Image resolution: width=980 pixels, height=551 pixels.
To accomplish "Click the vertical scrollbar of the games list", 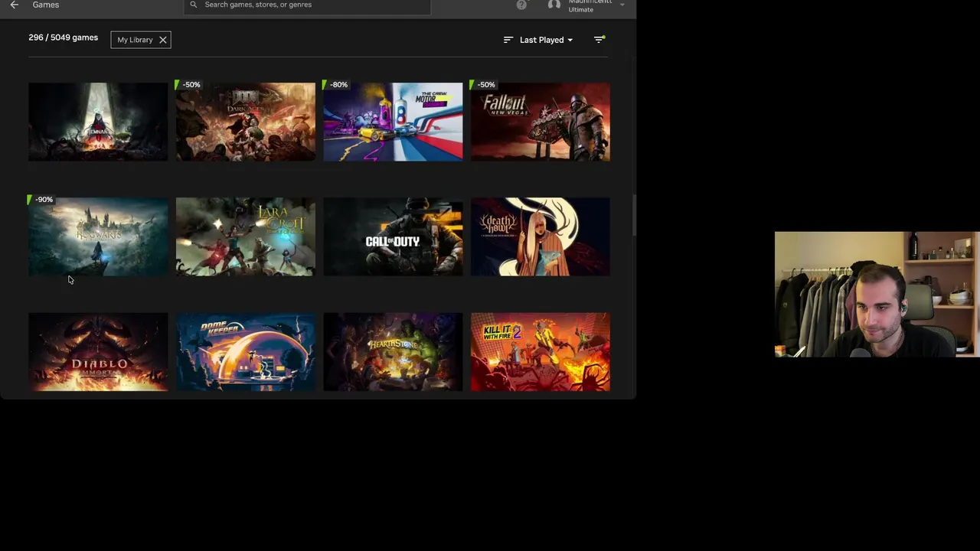I will [x=633, y=216].
